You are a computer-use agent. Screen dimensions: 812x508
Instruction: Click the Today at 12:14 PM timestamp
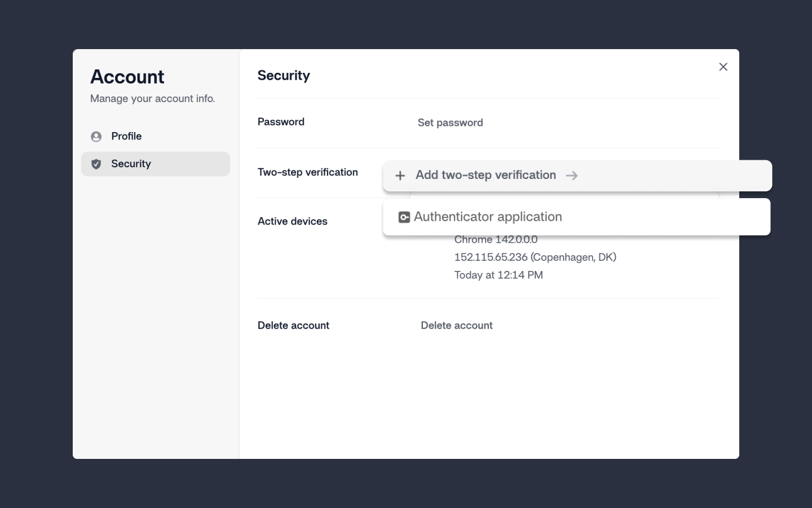[498, 275]
